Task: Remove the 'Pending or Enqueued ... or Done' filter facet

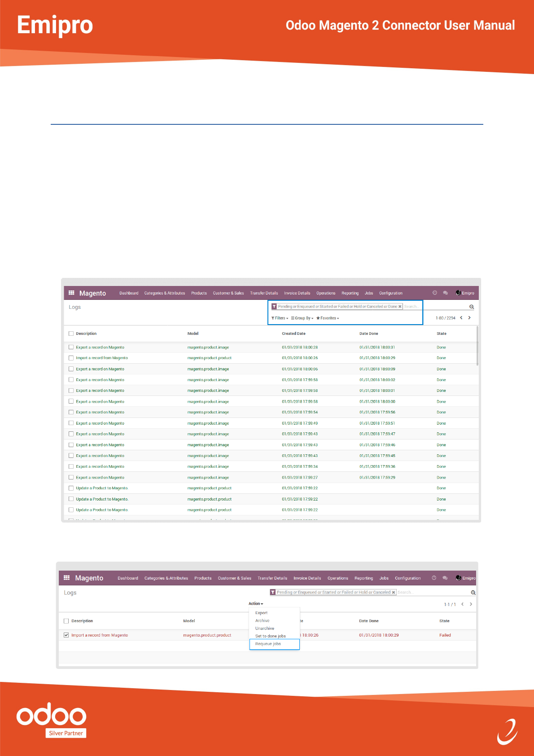Action: 400,307
